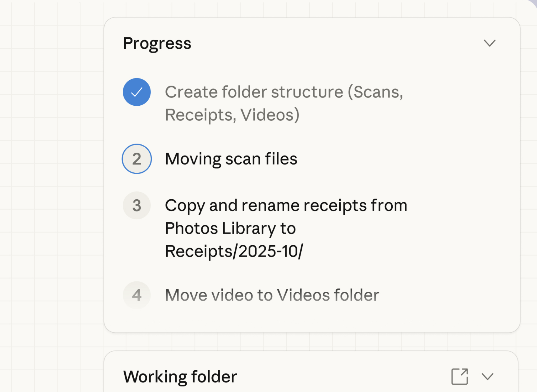Select the step 4 numbered circle

[137, 295]
